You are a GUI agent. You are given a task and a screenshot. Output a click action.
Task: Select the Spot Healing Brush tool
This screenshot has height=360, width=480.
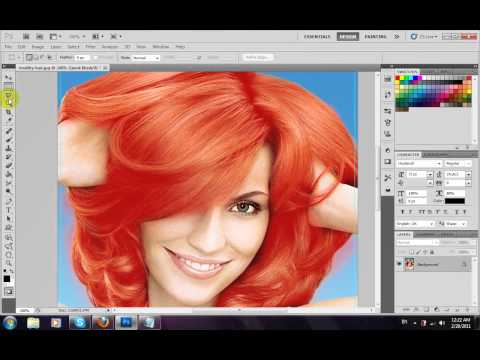(8, 131)
